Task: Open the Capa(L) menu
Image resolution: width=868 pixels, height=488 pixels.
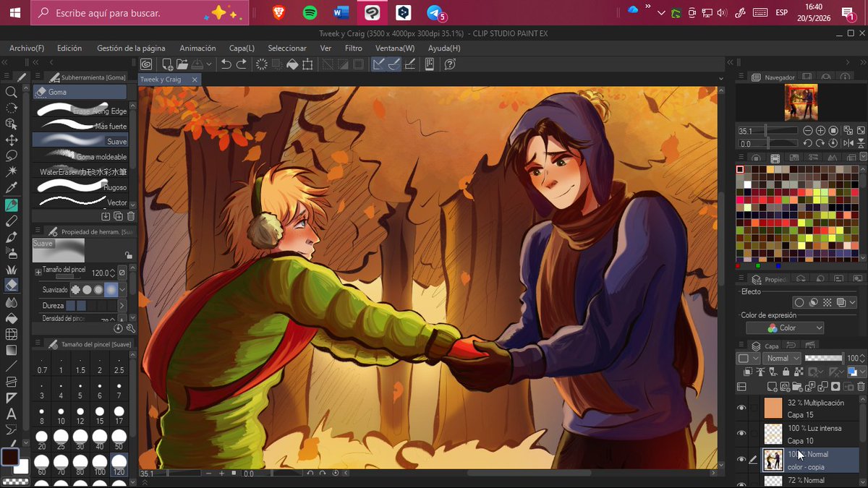Action: (242, 48)
